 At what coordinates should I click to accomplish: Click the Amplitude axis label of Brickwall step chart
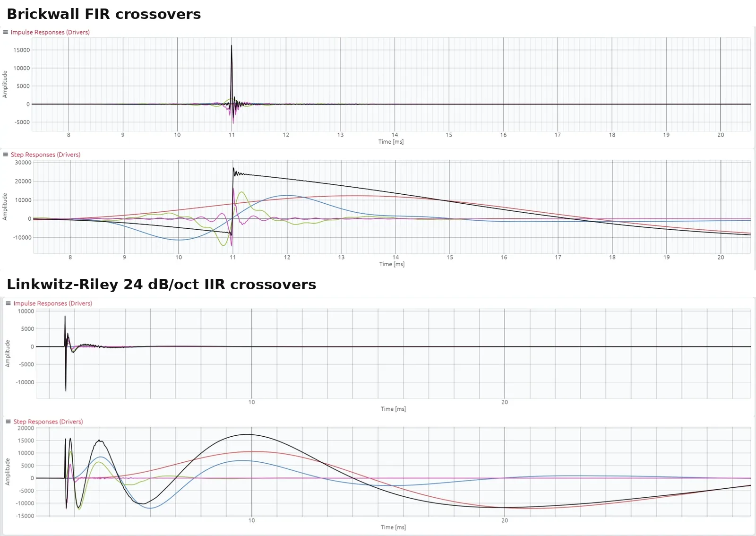coord(5,207)
